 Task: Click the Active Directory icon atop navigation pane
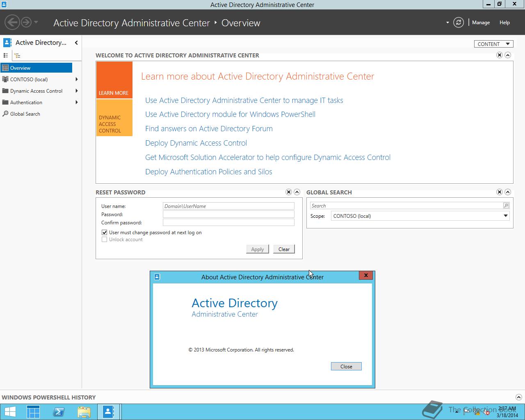[x=7, y=42]
